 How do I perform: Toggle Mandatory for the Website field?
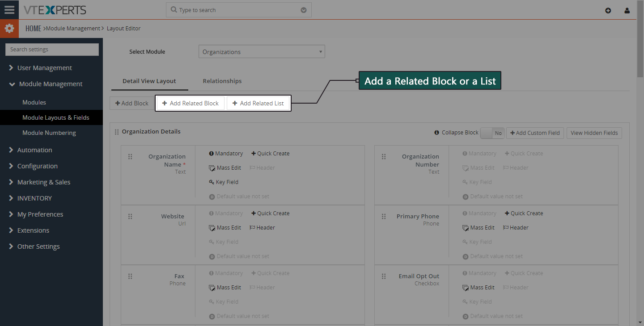point(226,213)
